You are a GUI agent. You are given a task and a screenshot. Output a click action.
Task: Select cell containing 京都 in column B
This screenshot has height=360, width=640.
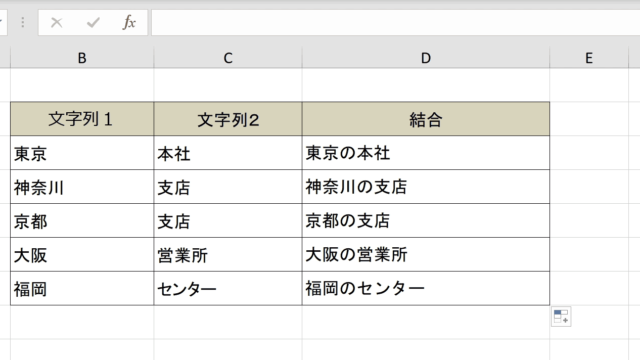pos(82,221)
